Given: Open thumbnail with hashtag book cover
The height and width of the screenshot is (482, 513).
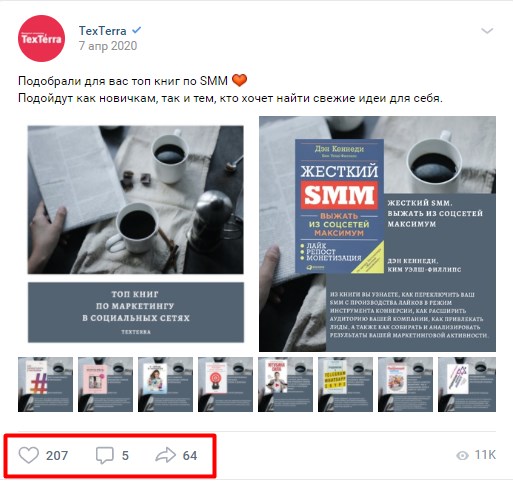Looking at the screenshot, I should pyautogui.click(x=45, y=384).
